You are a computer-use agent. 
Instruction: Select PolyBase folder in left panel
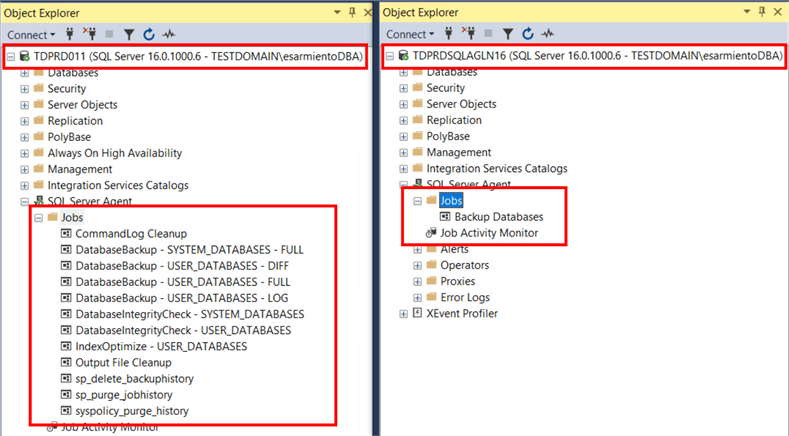click(69, 137)
